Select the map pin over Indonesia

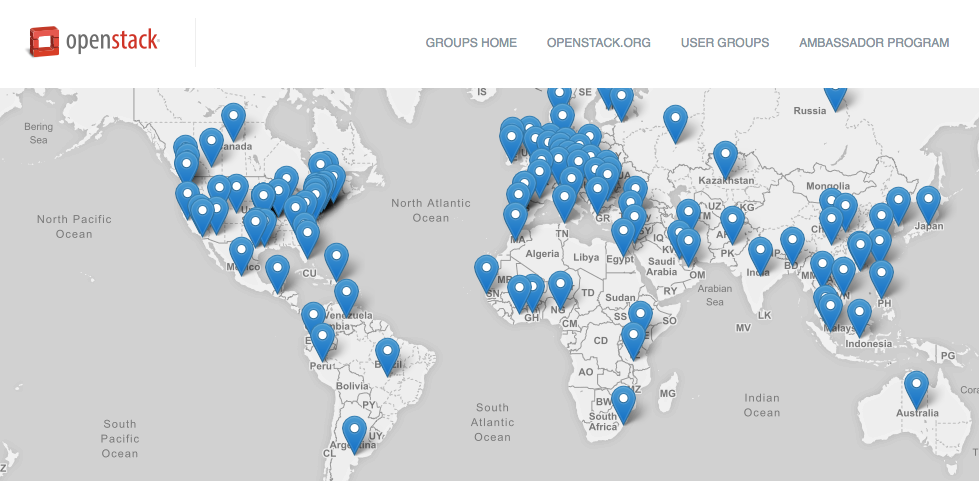click(x=860, y=316)
